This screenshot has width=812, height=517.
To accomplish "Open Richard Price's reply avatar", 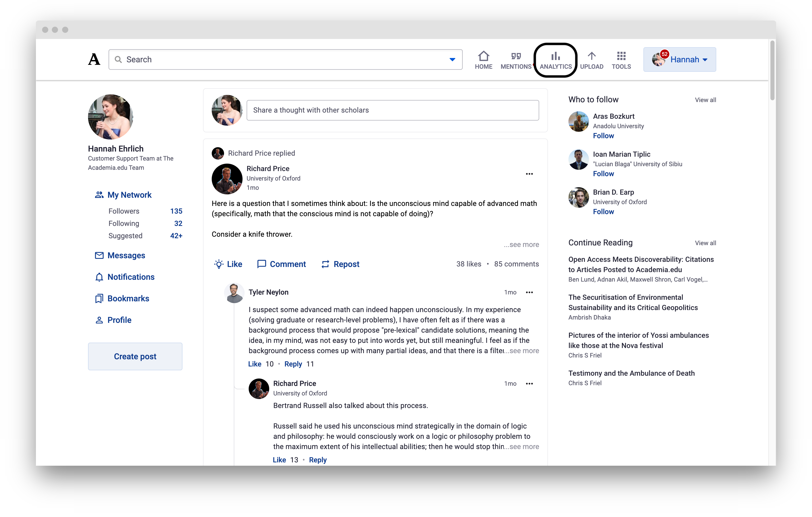I will [259, 389].
